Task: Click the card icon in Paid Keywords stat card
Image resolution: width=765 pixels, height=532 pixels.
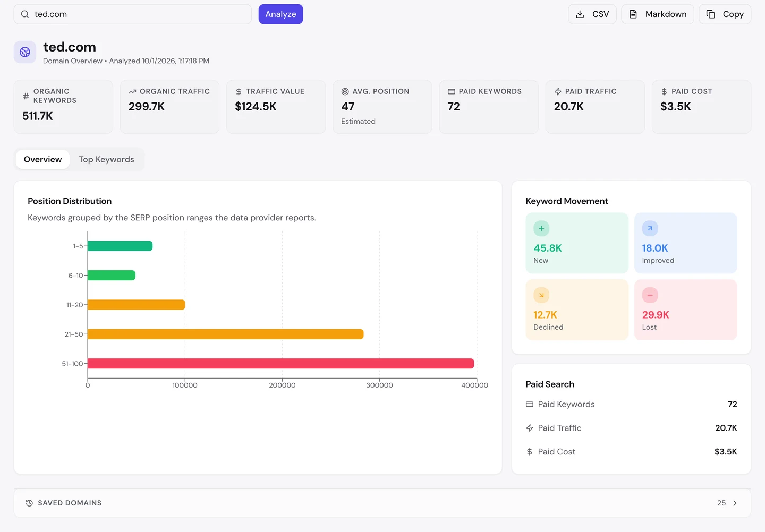Action: [451, 91]
